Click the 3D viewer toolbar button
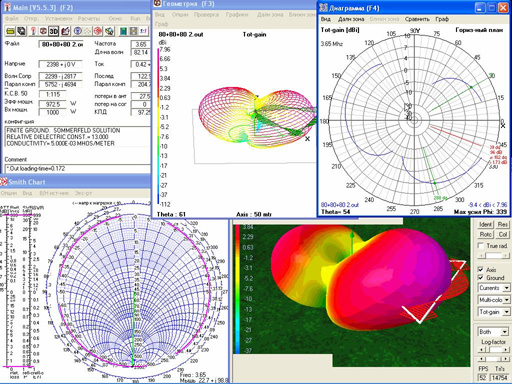This screenshot has width=512, height=384. click(x=53, y=31)
